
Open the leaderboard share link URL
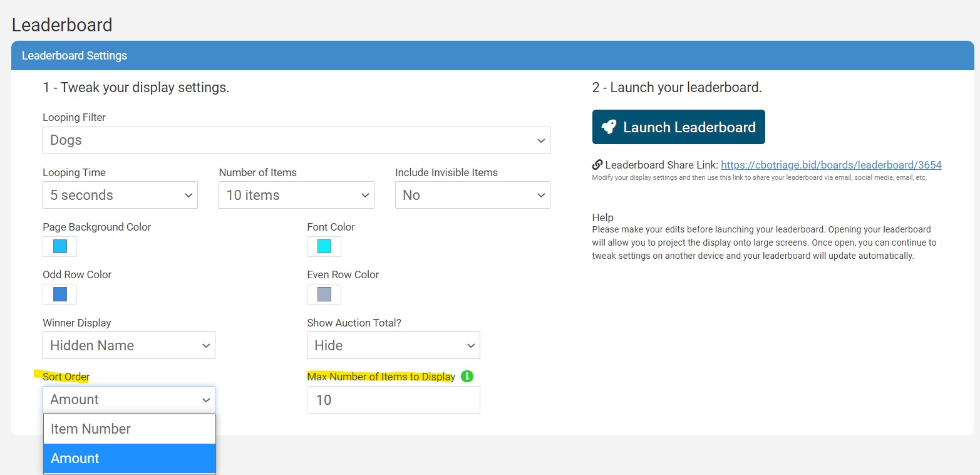pos(831,165)
